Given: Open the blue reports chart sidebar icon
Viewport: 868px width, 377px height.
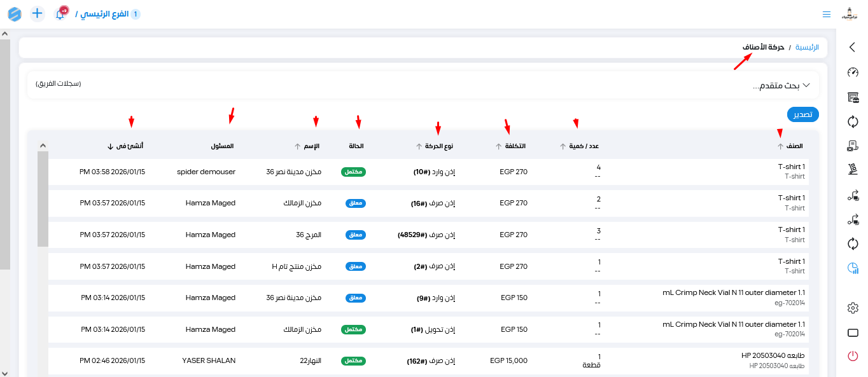Looking at the screenshot, I should 853,268.
